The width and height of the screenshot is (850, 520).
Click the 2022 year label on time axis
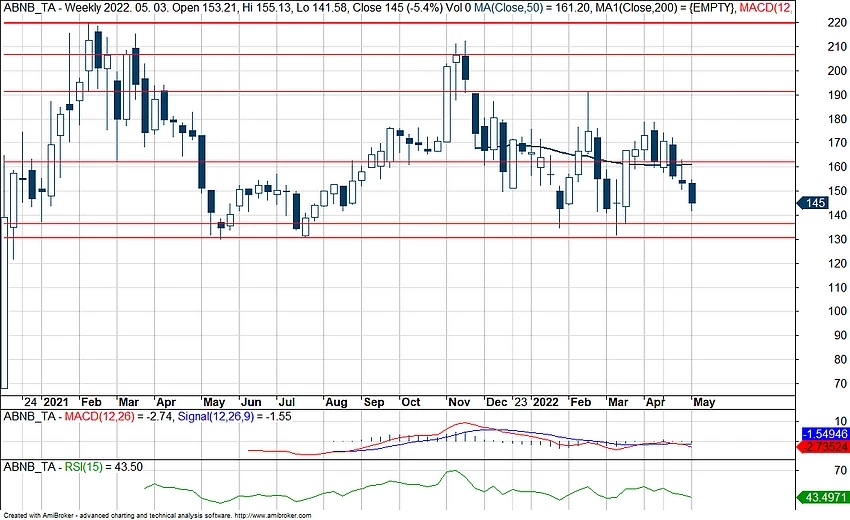[545, 402]
